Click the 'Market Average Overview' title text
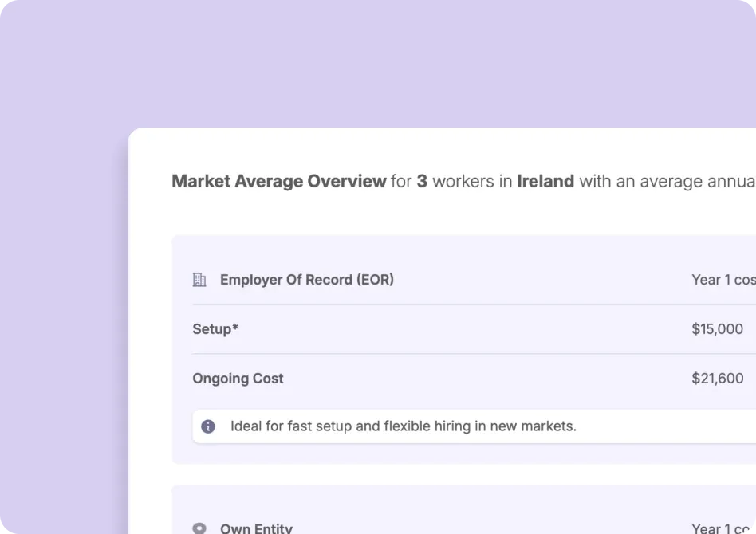Image resolution: width=756 pixels, height=534 pixels. coord(279,181)
